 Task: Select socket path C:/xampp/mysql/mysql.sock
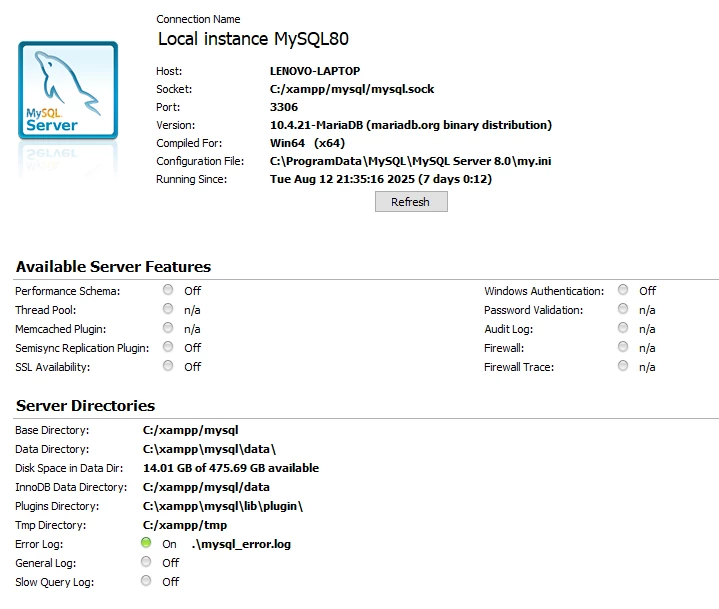coord(352,89)
